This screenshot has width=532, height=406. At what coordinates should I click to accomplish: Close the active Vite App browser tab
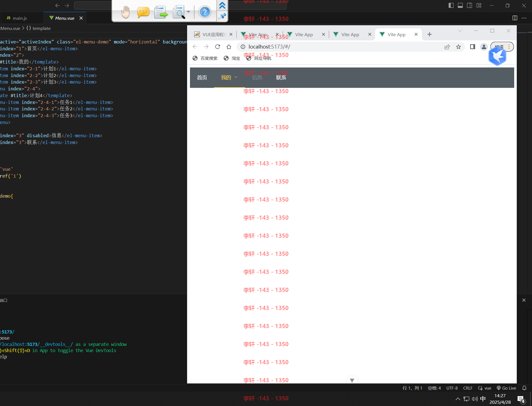[416, 34]
